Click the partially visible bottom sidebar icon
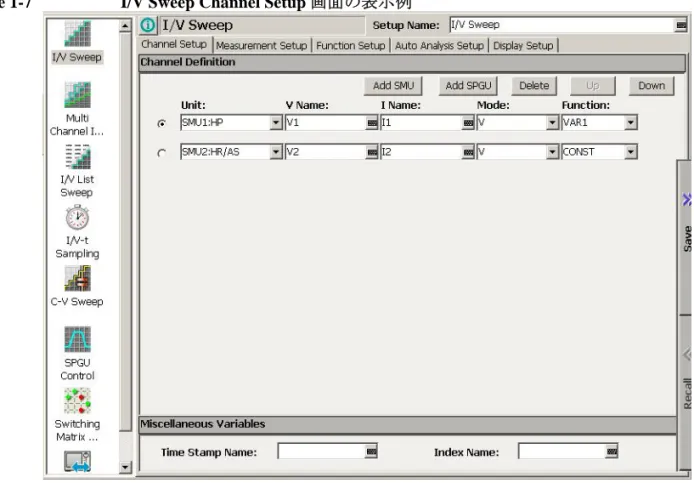The image size is (694, 483). (x=77, y=462)
